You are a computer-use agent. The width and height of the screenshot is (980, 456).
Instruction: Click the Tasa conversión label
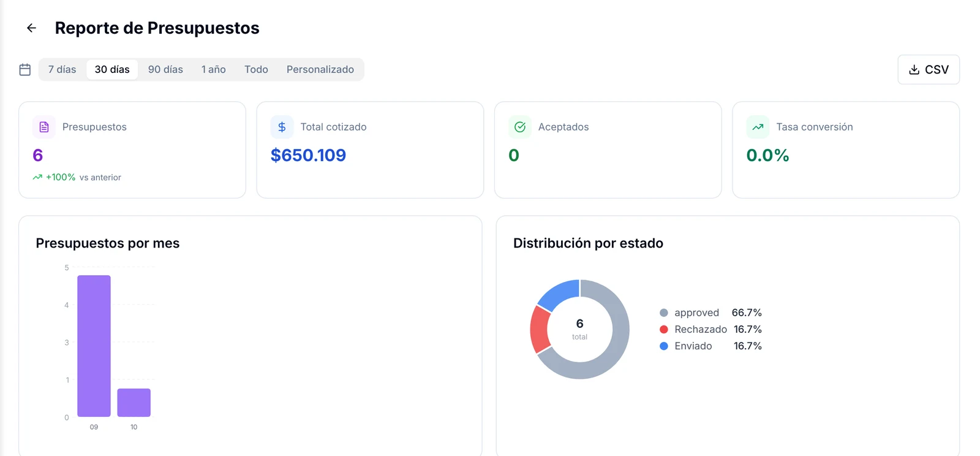click(x=815, y=127)
